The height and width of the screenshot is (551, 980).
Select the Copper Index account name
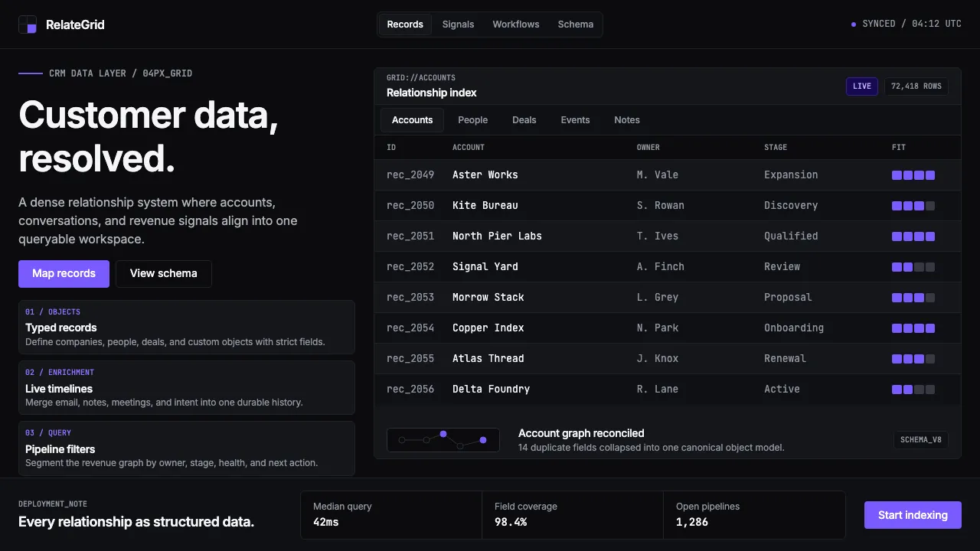pyautogui.click(x=488, y=328)
